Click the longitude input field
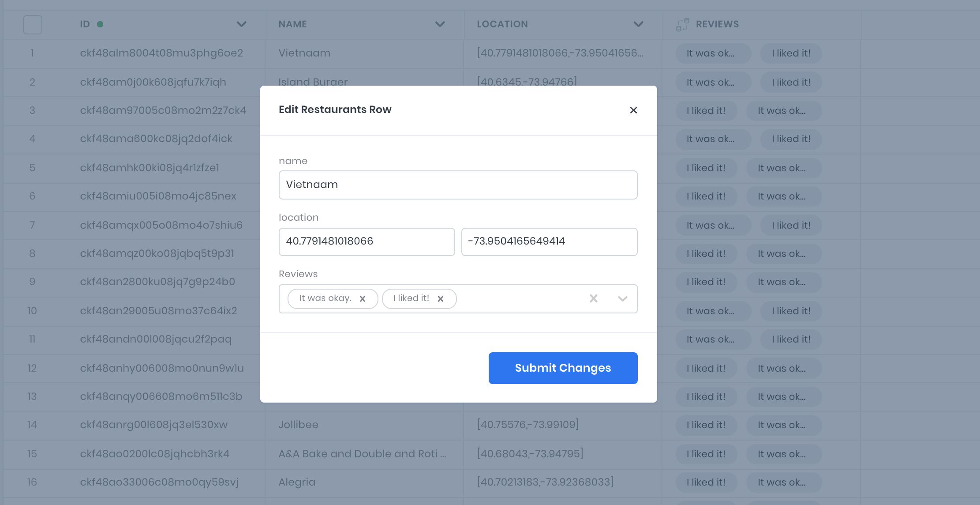The width and height of the screenshot is (980, 505). coord(549,241)
